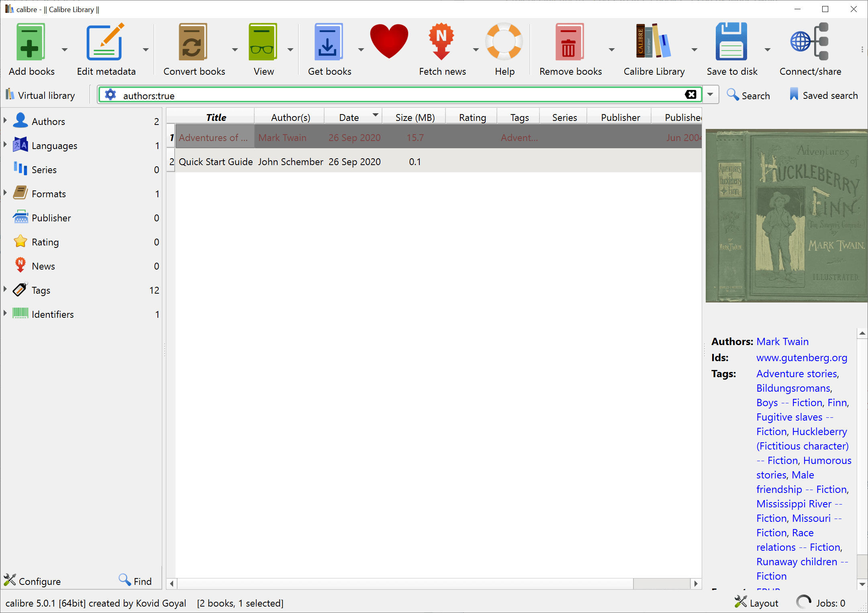Open the Convert books dropdown arrow
This screenshot has width=868, height=613.
[x=235, y=50]
